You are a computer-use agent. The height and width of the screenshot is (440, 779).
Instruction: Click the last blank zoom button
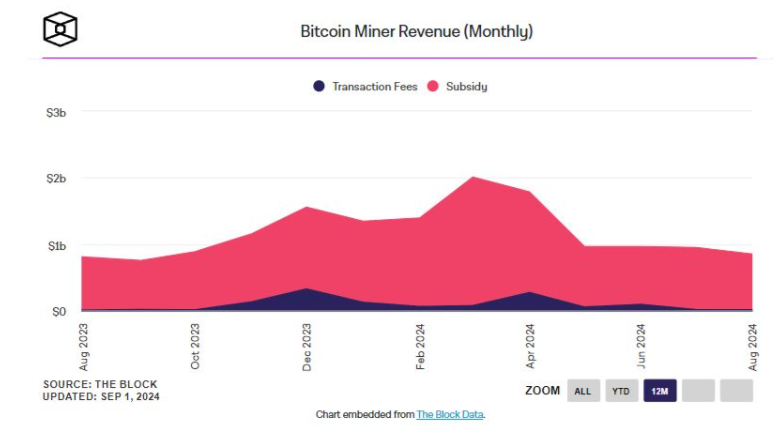tap(736, 391)
